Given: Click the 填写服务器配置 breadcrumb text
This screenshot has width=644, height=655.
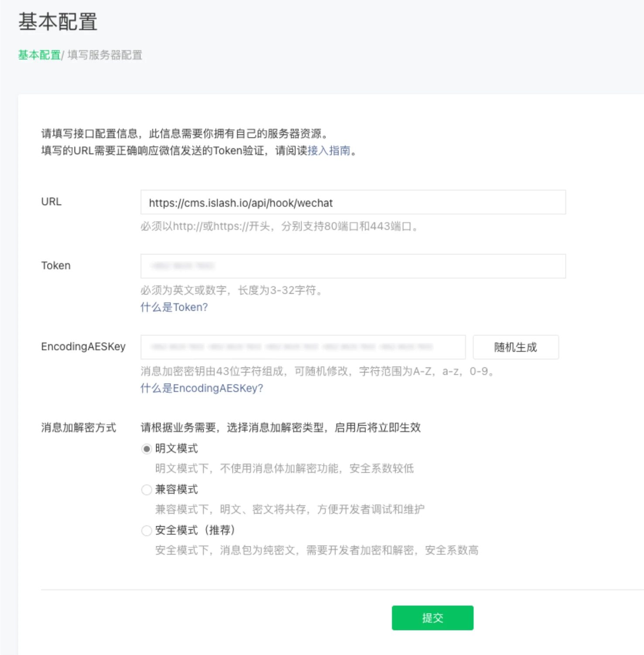Looking at the screenshot, I should 105,55.
